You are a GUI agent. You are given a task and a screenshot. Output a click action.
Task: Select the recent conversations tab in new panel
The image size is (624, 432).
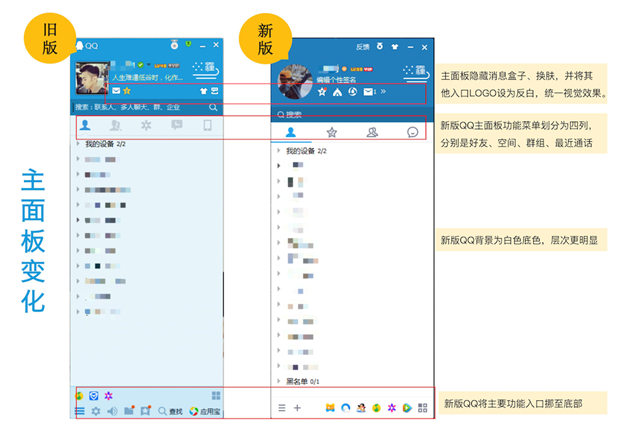coord(413,132)
